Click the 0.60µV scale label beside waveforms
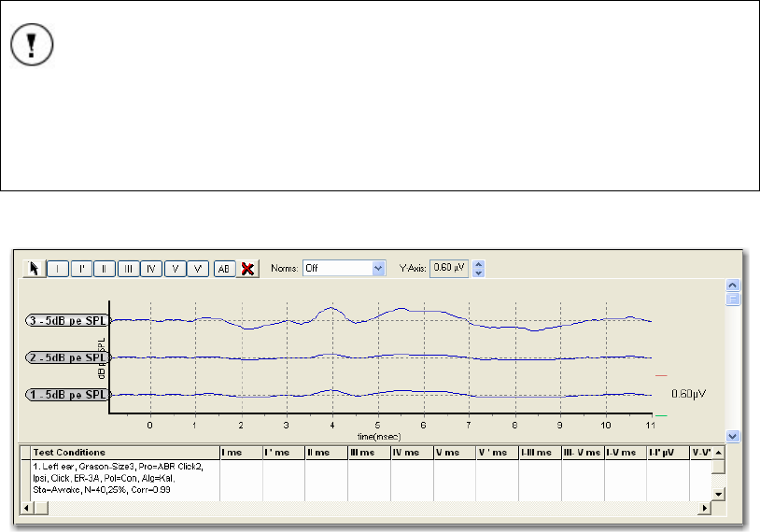 click(688, 394)
